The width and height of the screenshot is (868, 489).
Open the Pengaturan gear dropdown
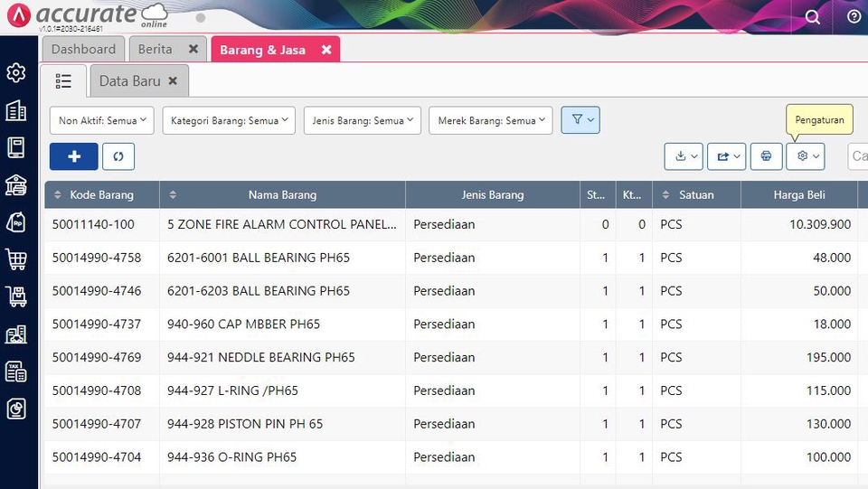(x=806, y=156)
